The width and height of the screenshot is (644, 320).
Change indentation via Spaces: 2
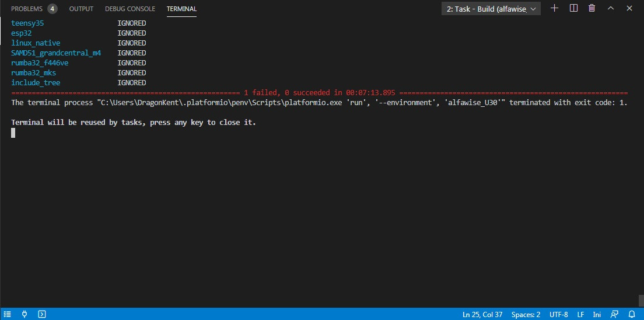pos(526,315)
